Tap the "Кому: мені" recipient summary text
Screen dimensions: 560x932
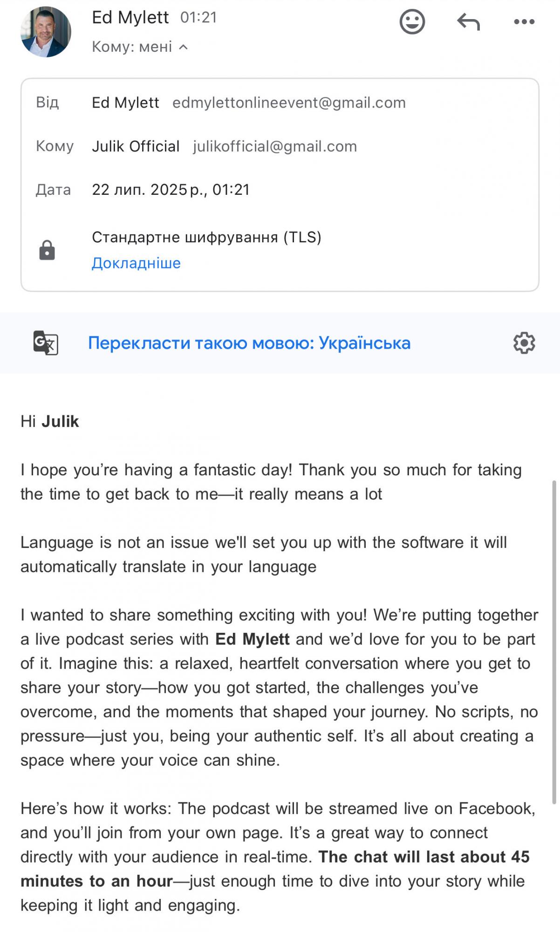click(132, 47)
